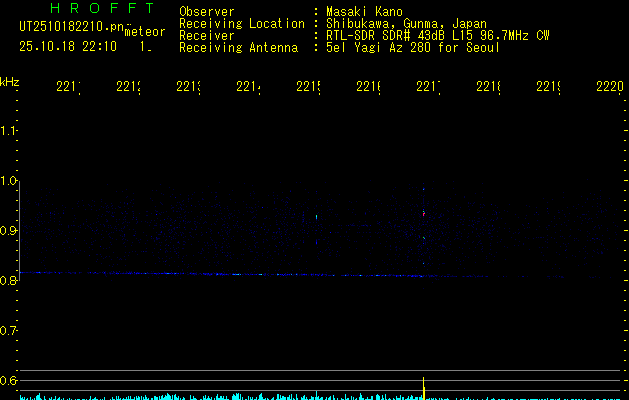Click the 1.1 frequency axis label
This screenshot has width=629, height=400.
(x=8, y=131)
